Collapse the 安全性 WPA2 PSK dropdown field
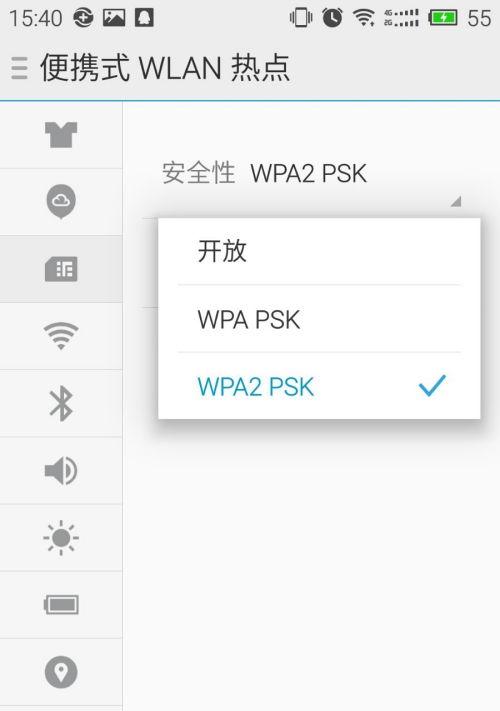This screenshot has height=711, width=500. pos(312,181)
